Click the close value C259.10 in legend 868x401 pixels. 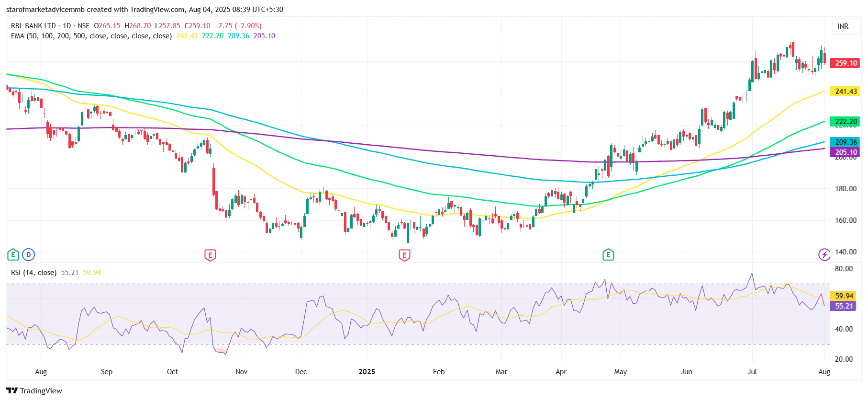[198, 26]
